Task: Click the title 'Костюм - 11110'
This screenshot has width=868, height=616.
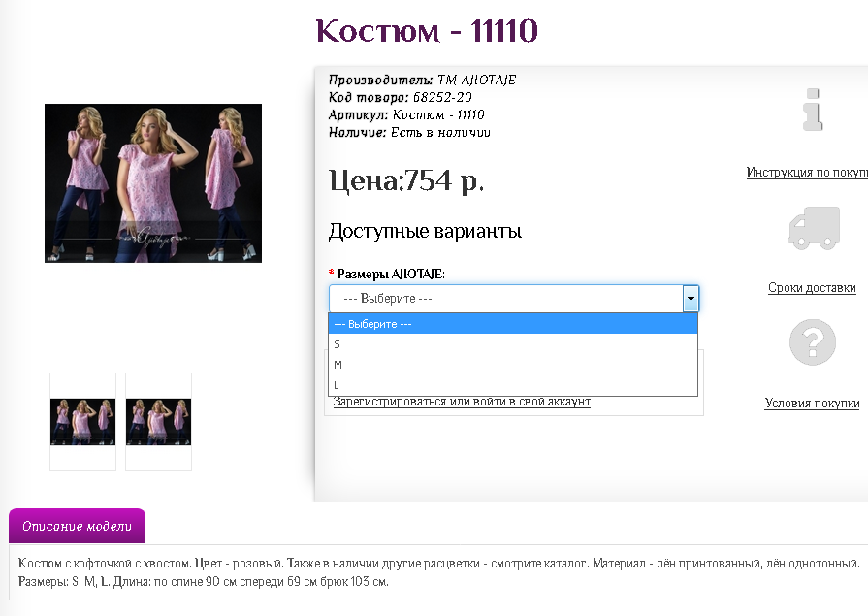Action: pos(427,30)
